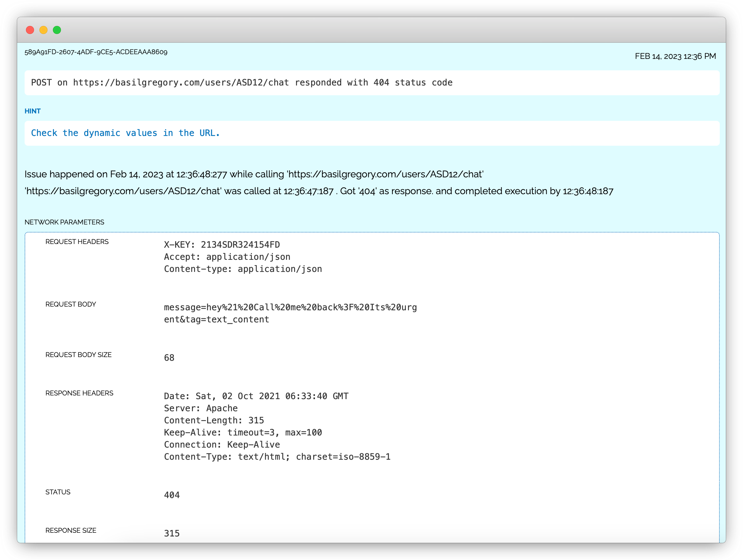Click the RESPONSE SIZE value 315
Viewport: 743px width, 560px height.
(x=172, y=533)
